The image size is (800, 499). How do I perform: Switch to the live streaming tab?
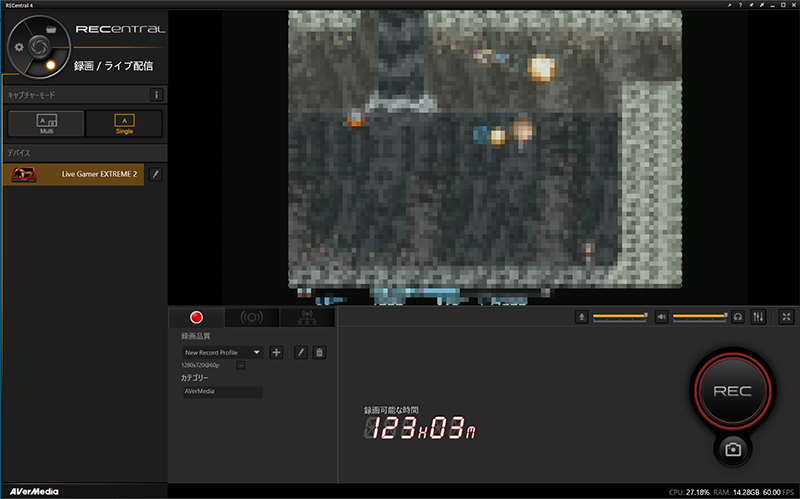(x=252, y=317)
